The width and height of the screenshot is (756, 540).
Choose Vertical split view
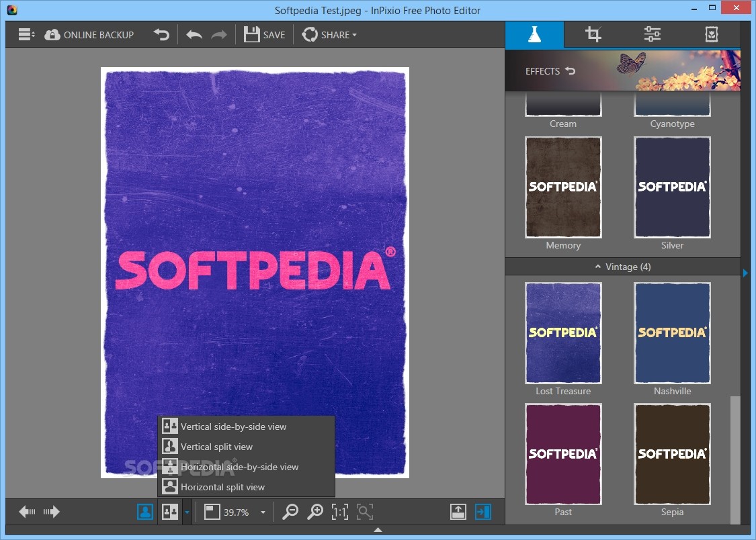click(x=247, y=447)
